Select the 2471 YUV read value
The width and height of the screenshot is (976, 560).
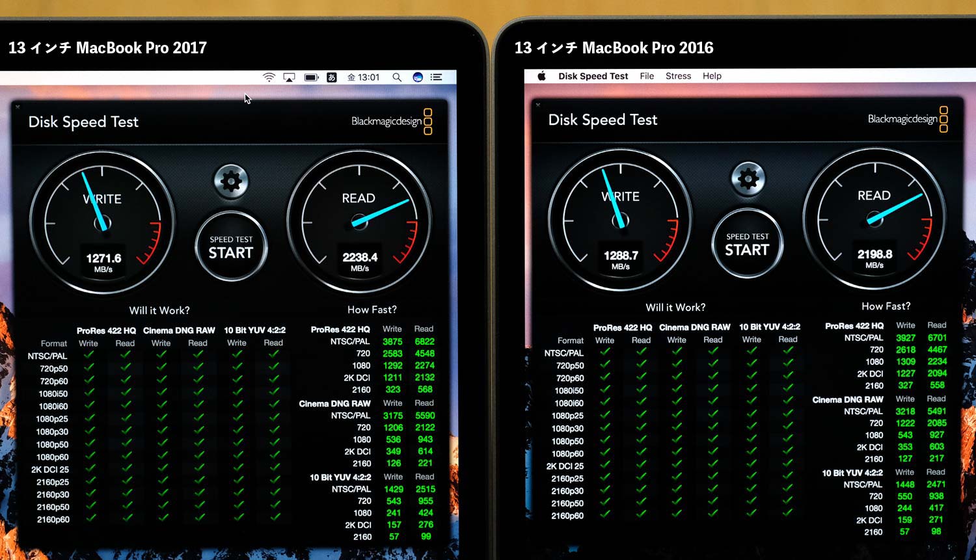936,485
